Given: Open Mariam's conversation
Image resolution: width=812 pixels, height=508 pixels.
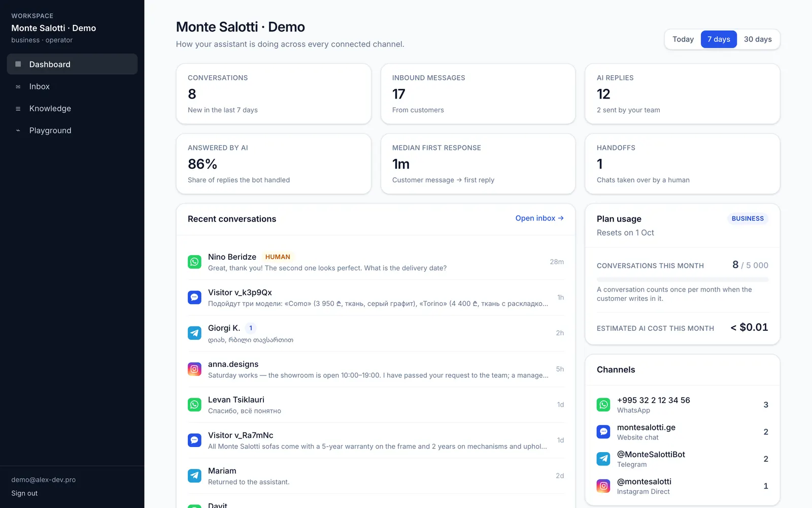Looking at the screenshot, I should [x=376, y=476].
